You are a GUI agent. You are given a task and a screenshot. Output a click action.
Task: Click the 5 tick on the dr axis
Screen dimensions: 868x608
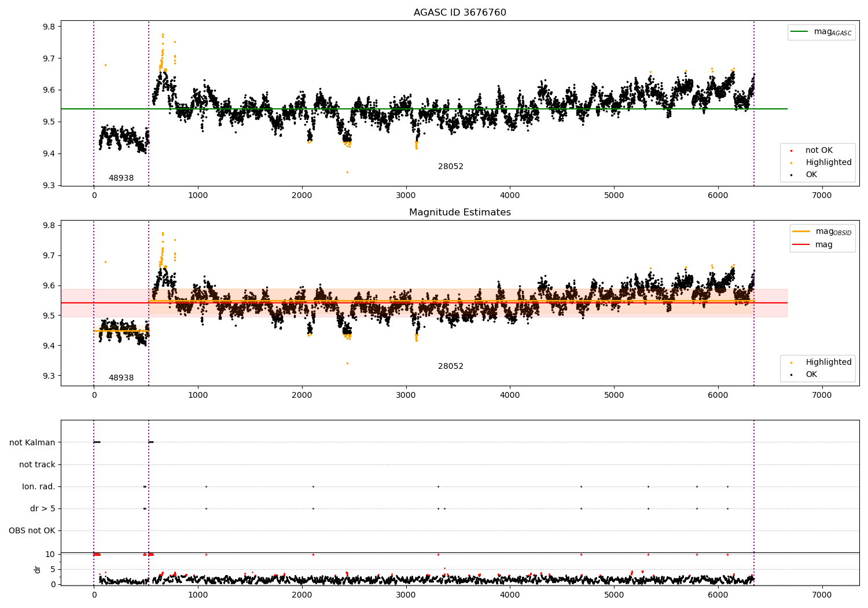(53, 570)
